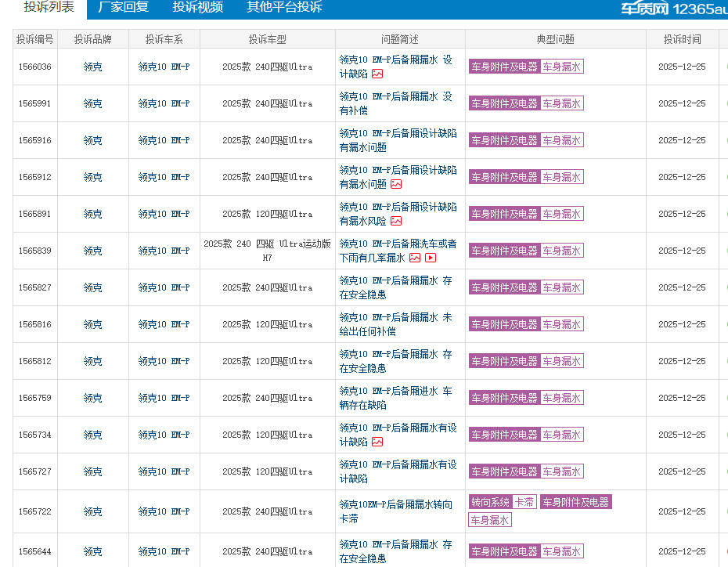Screen dimensions: 728x567
Task: Open the 投诉视频 tab
Action: (197, 8)
